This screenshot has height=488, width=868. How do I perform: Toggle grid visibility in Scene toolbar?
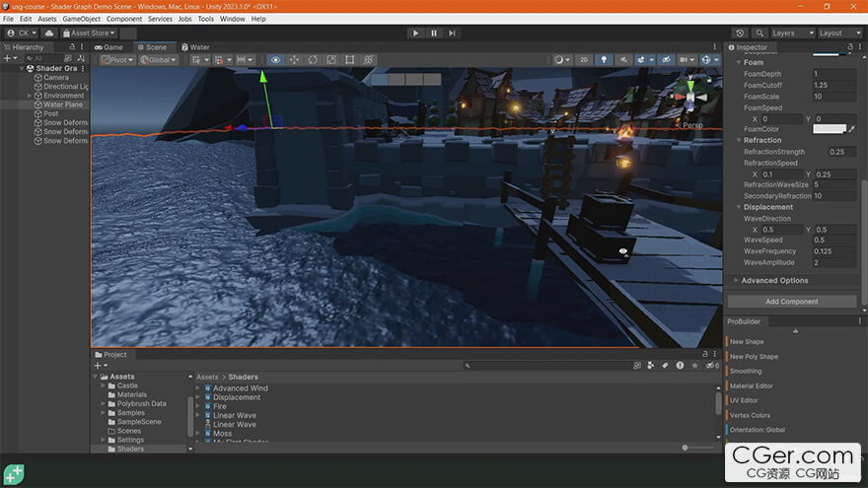click(196, 60)
